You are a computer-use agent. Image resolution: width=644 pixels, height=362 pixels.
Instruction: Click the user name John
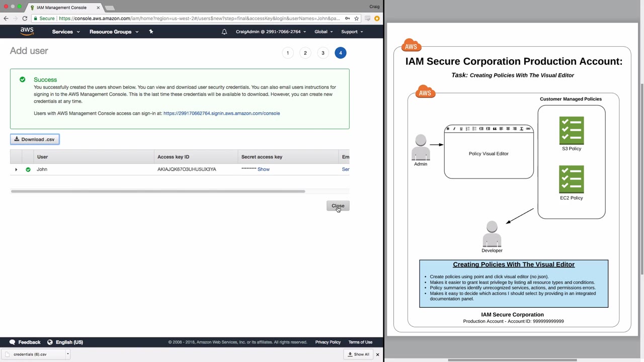pos(42,169)
